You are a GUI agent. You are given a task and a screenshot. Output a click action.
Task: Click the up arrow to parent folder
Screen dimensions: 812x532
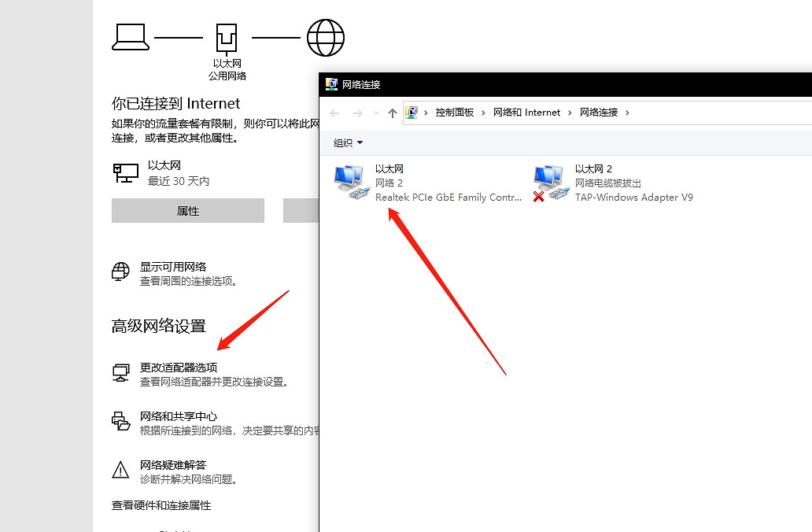click(391, 113)
